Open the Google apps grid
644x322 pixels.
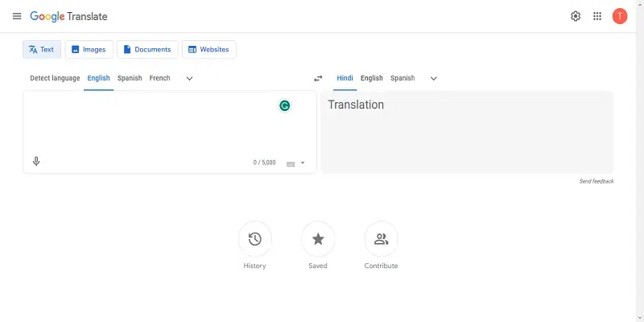pos(597,16)
